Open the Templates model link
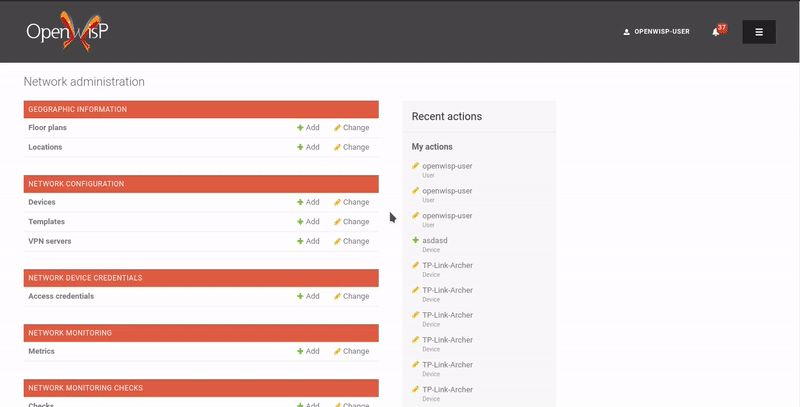The width and height of the screenshot is (800, 407). tap(46, 221)
